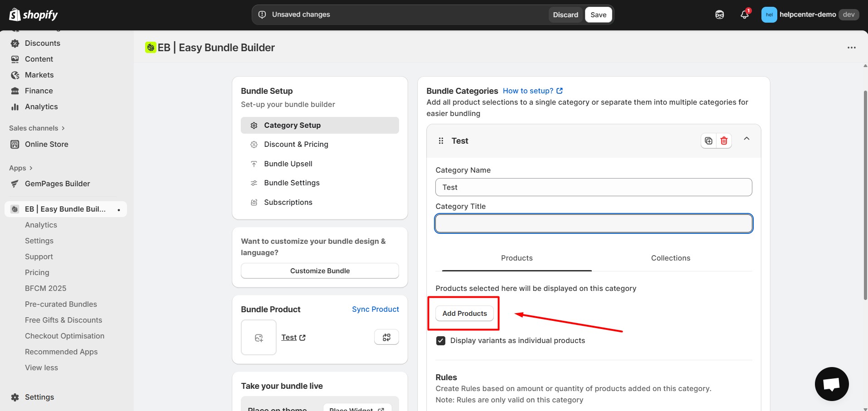Click View less in the sidebar

click(41, 368)
